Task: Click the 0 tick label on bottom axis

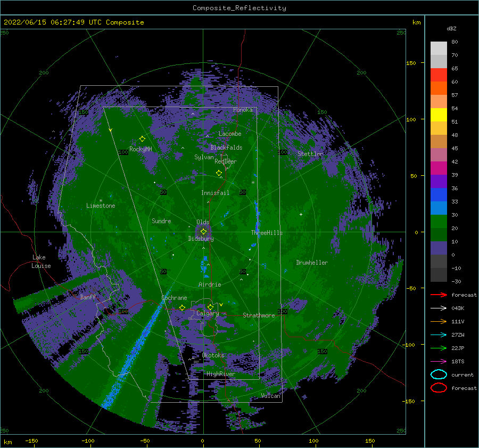Action: pos(202,441)
